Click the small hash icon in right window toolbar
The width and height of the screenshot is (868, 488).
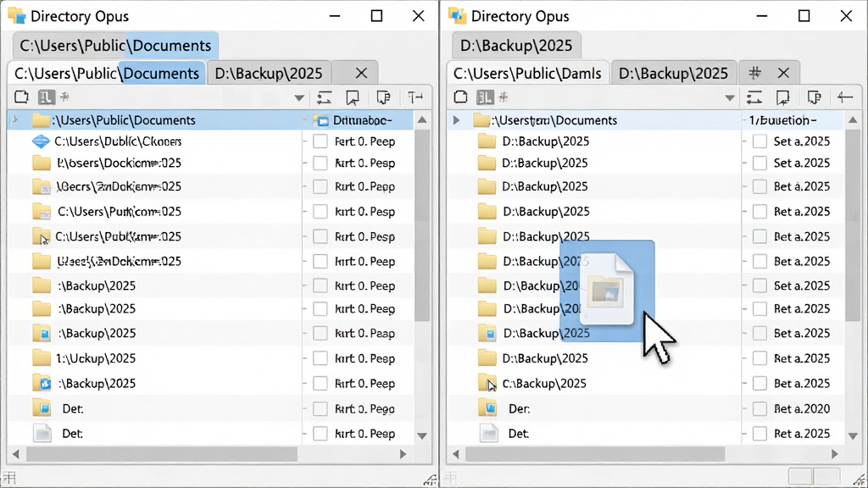click(x=504, y=97)
